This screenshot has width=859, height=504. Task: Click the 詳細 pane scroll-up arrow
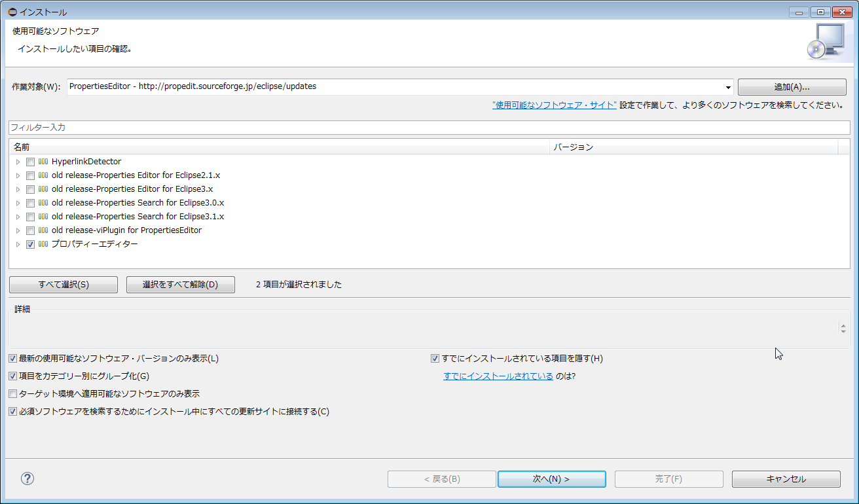pos(843,325)
